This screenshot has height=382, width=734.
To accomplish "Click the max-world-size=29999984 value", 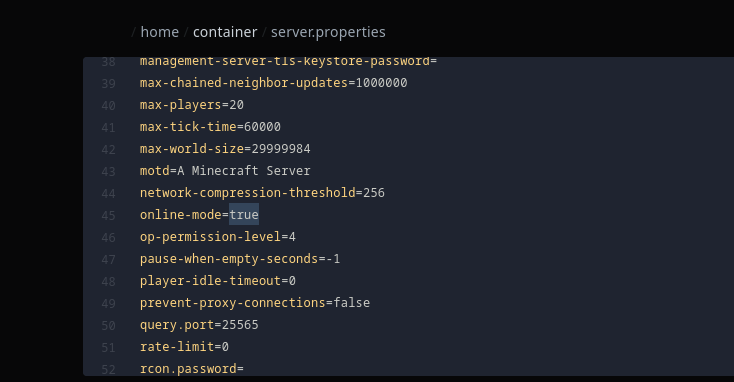I will tap(281, 149).
